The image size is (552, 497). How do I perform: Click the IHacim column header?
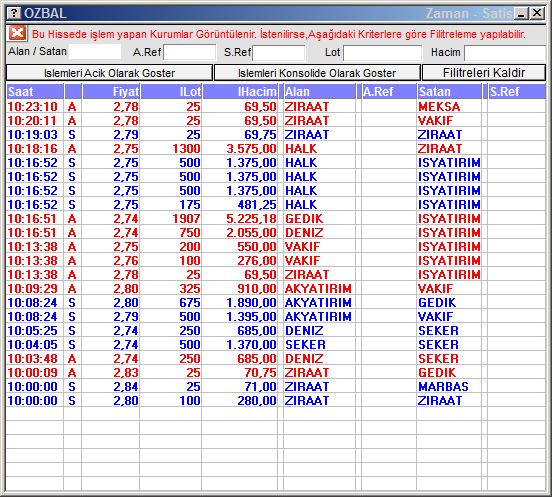click(x=240, y=92)
